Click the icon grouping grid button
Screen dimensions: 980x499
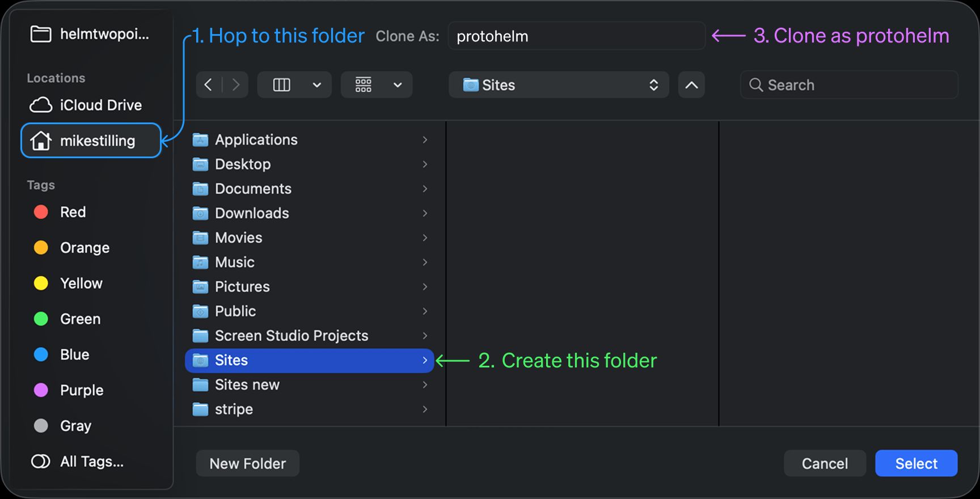tap(364, 85)
